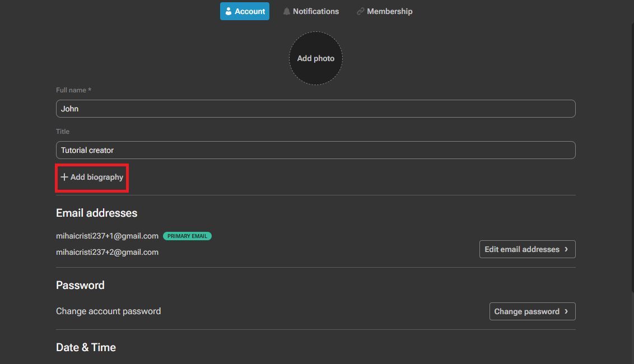Viewport: 634px width, 364px height.
Task: Click the Edit email addresses button
Action: (x=527, y=249)
